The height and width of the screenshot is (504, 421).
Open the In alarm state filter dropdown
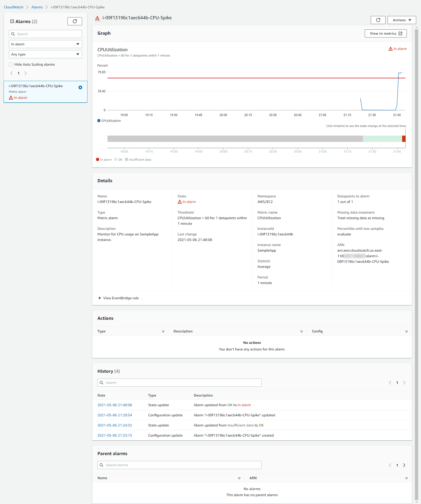coord(45,44)
